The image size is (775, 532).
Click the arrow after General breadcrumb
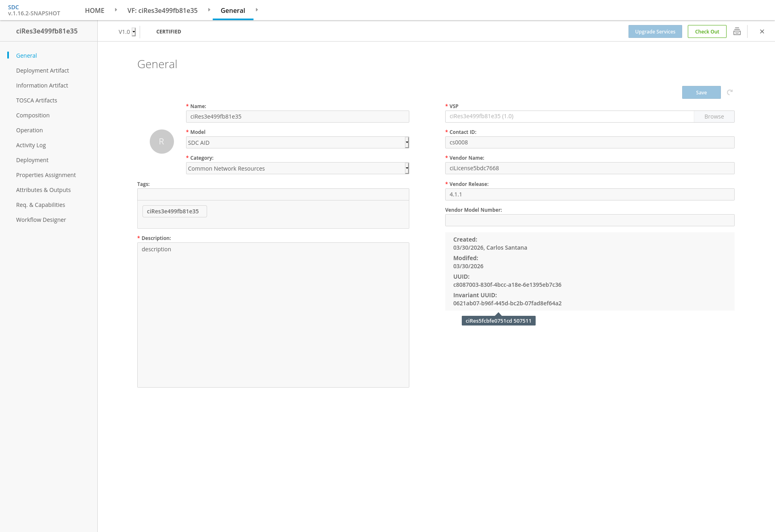click(257, 10)
